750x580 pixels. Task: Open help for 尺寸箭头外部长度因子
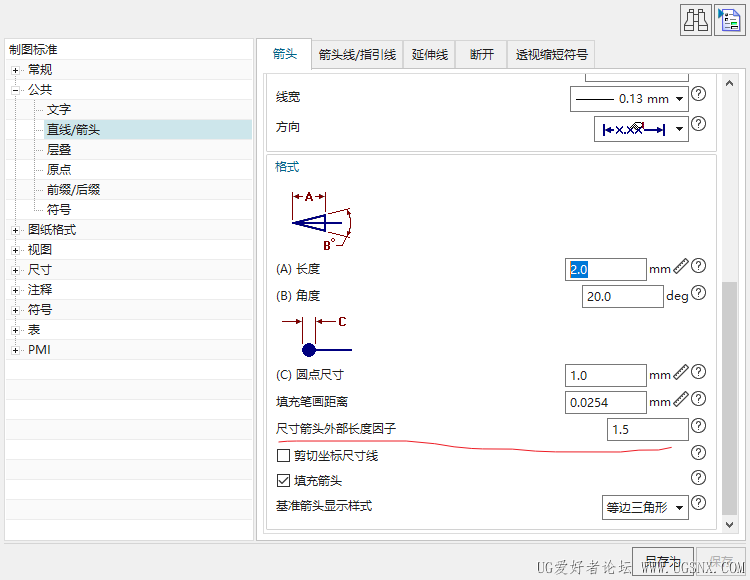(698, 426)
